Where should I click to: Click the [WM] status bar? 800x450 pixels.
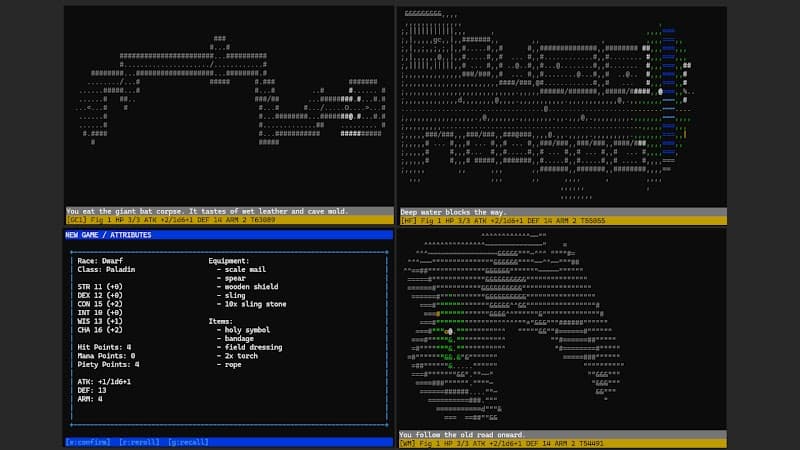(563, 444)
